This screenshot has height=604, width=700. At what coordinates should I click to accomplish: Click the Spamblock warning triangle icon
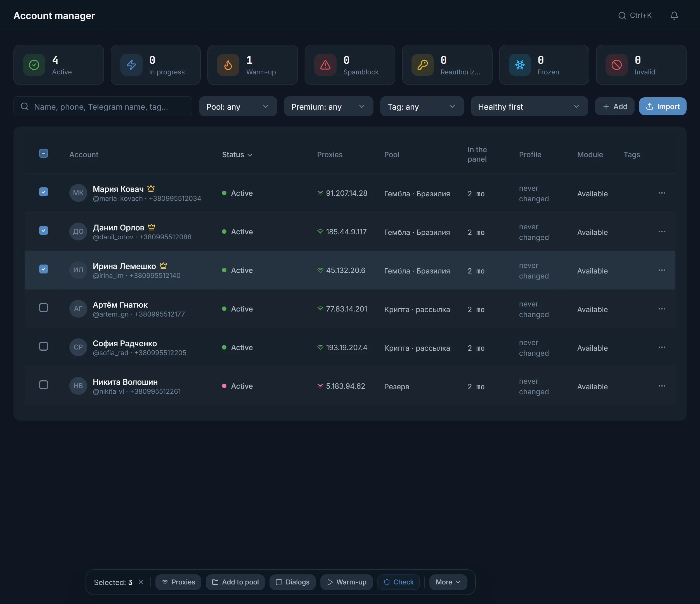[x=325, y=65]
